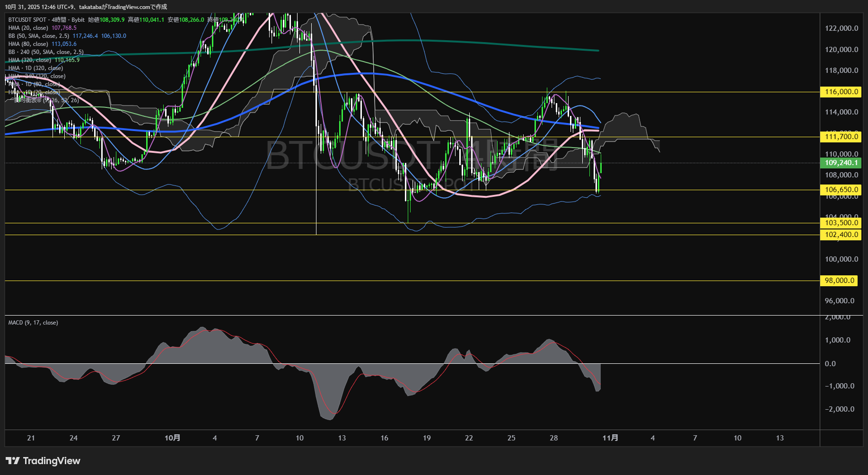
Task: Click the 10月 date on time axis
Action: (x=172, y=438)
